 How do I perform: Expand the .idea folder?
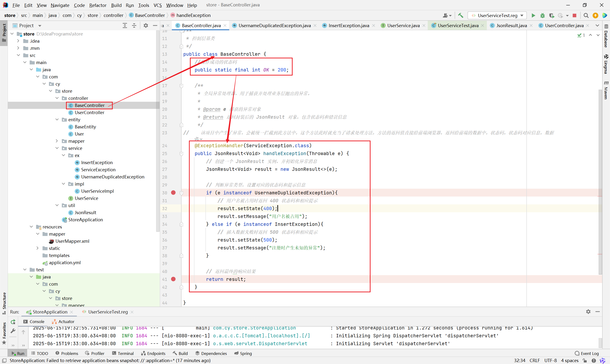point(18,41)
